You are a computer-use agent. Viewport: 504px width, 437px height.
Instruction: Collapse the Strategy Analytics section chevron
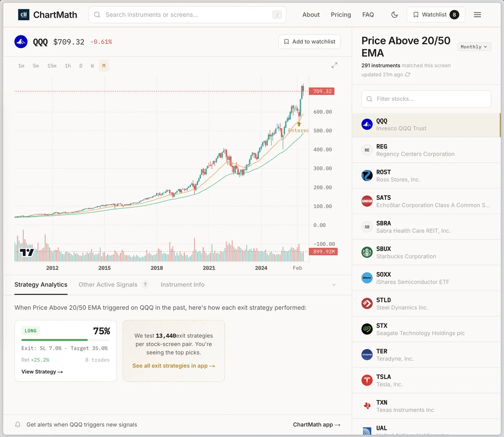pyautogui.click(x=334, y=285)
